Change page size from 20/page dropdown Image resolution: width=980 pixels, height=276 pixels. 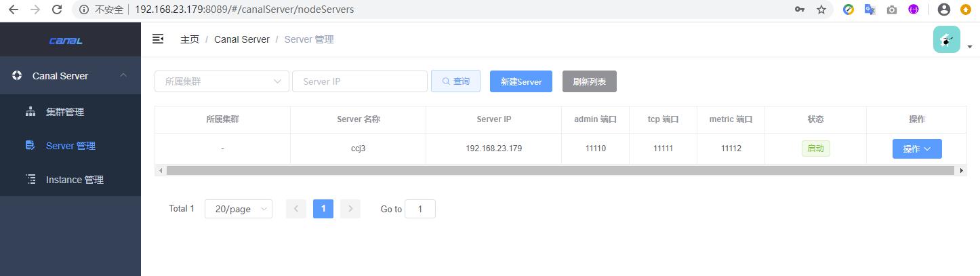click(238, 209)
